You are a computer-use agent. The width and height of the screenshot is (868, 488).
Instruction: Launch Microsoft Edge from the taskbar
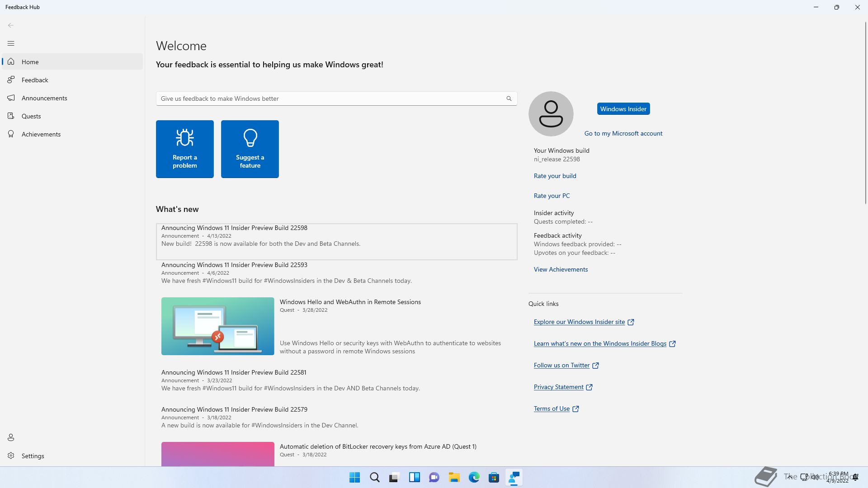point(474,477)
